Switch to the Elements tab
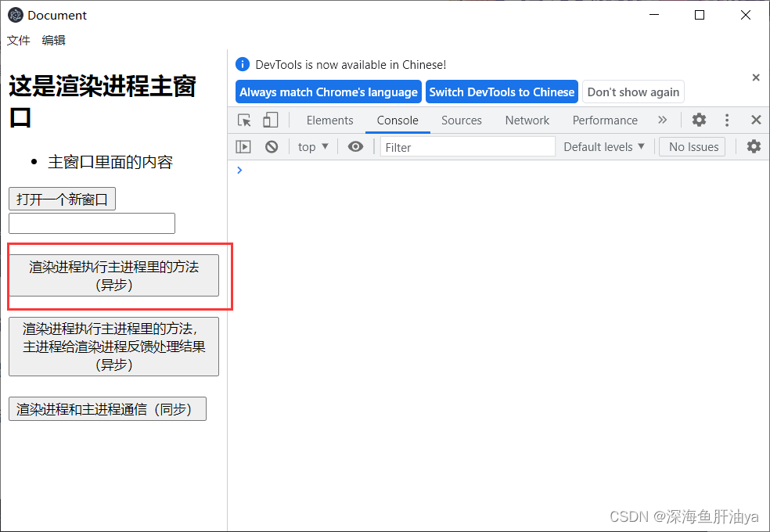The width and height of the screenshot is (770, 532). tap(329, 120)
